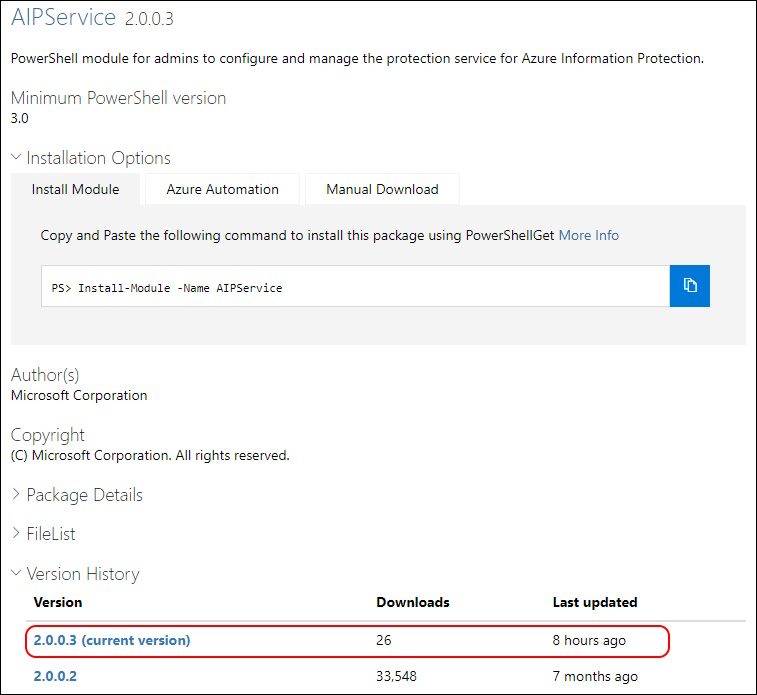The width and height of the screenshot is (757, 695).
Task: Click the Downloads column header
Action: pos(413,602)
